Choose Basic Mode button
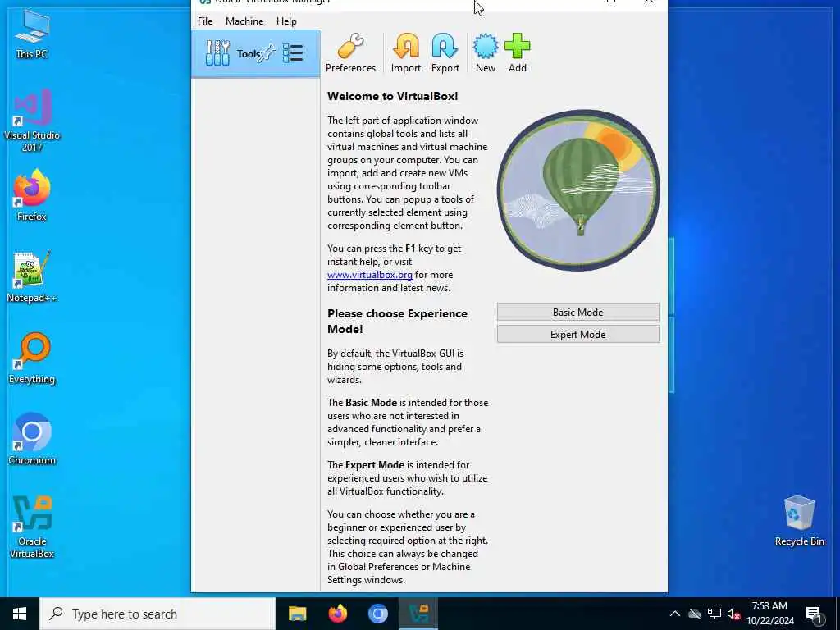This screenshot has width=840, height=630. click(x=578, y=312)
